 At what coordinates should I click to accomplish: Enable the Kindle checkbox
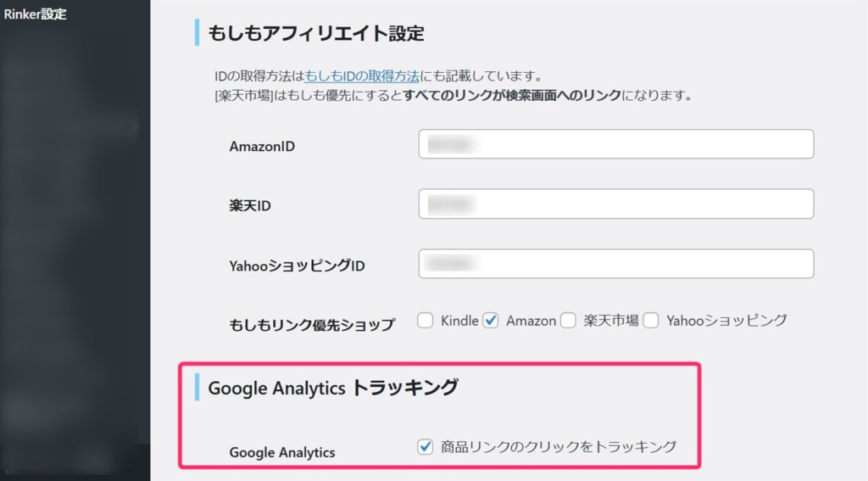426,321
